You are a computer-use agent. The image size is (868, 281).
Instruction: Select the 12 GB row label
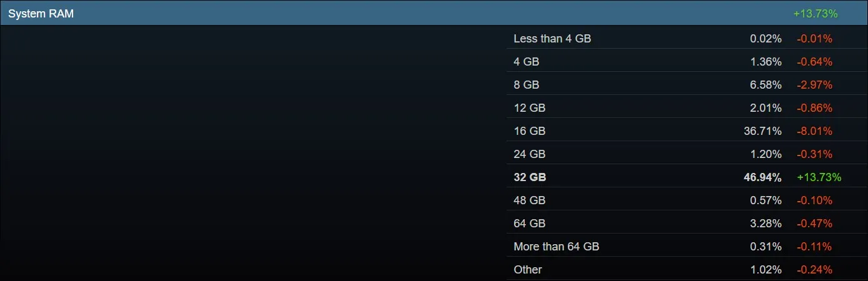click(x=530, y=108)
